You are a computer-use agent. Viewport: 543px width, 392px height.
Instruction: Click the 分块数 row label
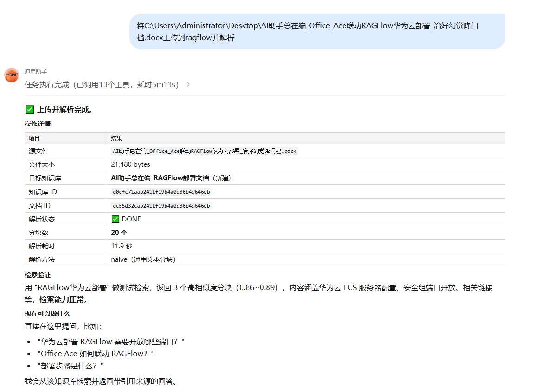(x=38, y=233)
